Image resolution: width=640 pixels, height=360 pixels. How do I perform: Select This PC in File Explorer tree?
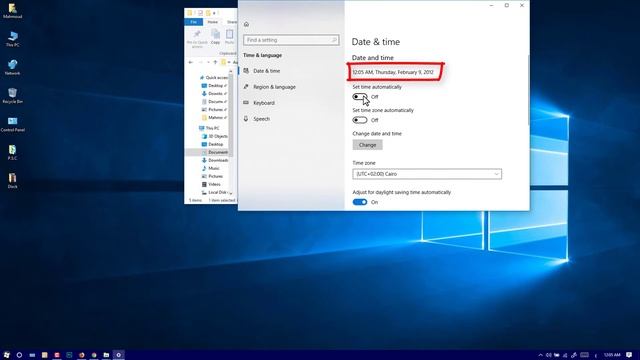209,128
